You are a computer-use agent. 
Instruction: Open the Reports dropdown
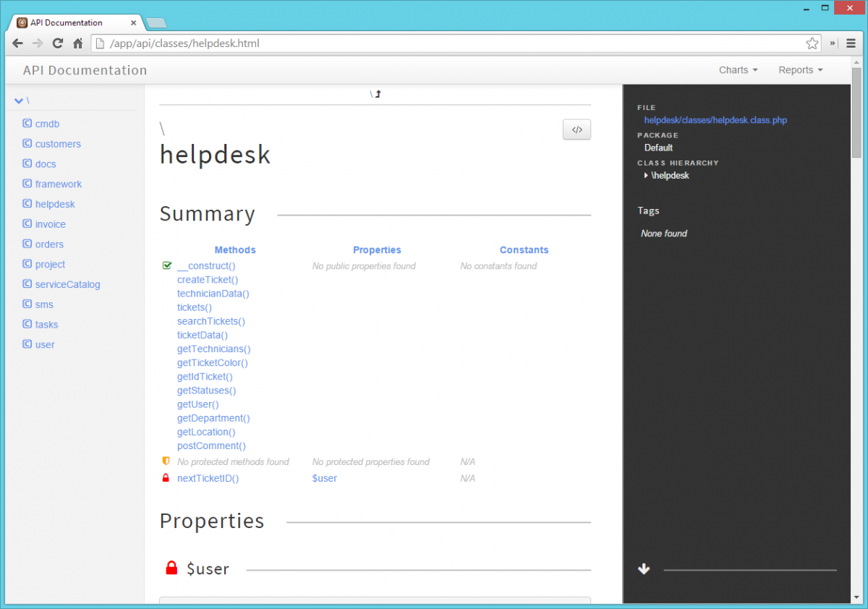click(x=799, y=69)
